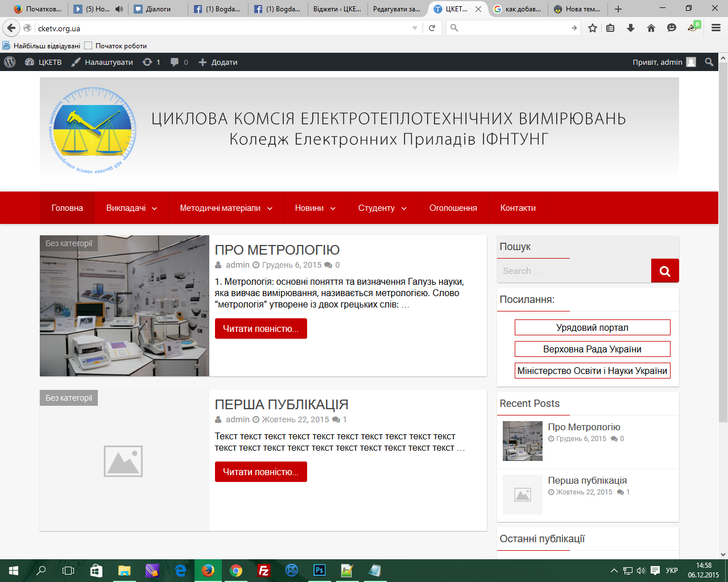
Task: Go to the Контакти menu item
Action: click(x=518, y=208)
